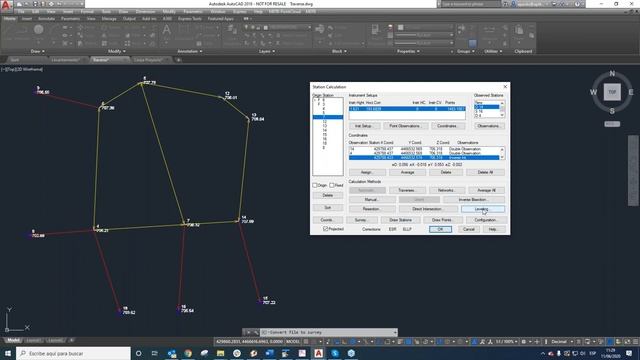Click the Inverse Bisection button
The image size is (640, 360).
473,200
